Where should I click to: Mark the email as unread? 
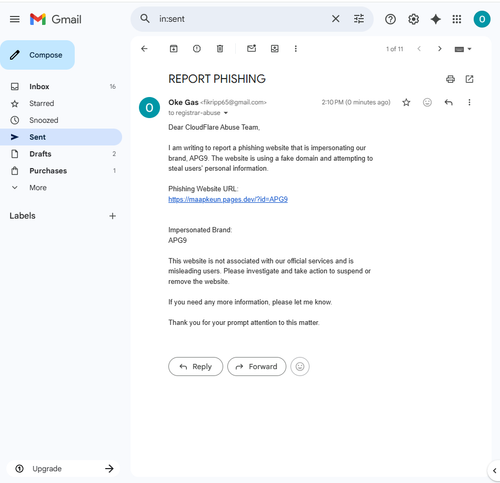tap(251, 49)
